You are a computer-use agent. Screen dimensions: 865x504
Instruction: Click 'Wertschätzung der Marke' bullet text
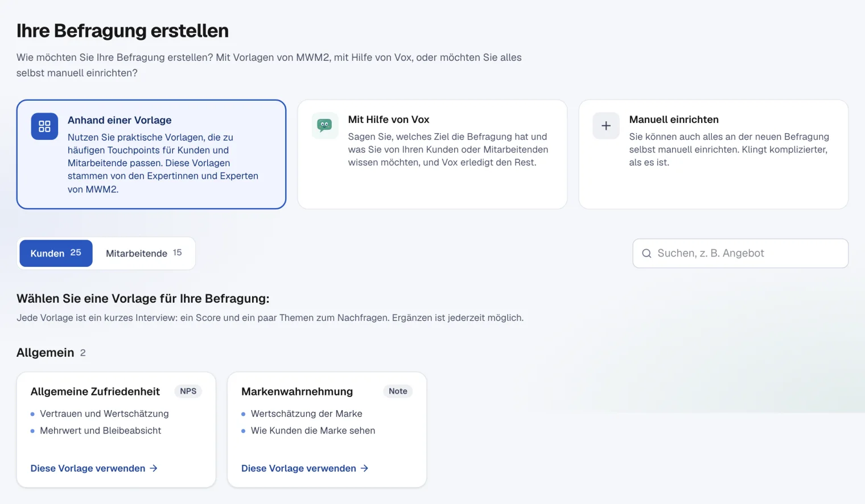(306, 414)
